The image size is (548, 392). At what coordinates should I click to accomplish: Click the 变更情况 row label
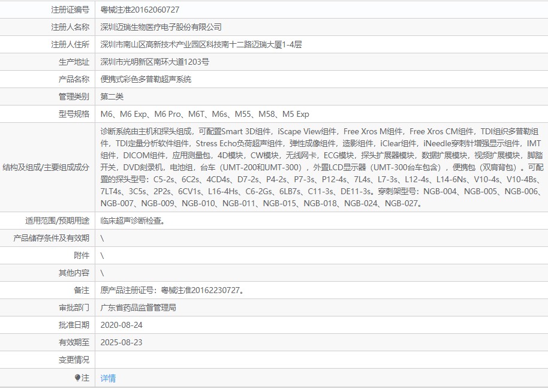(74, 360)
